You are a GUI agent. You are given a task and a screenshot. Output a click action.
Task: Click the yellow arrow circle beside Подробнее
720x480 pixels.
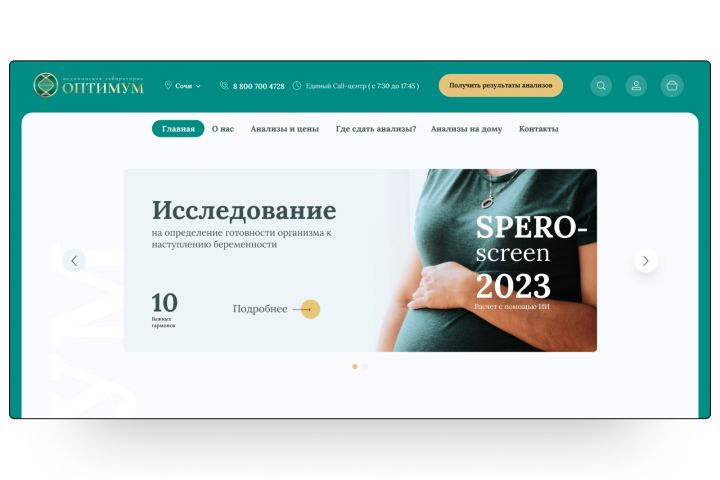click(310, 309)
